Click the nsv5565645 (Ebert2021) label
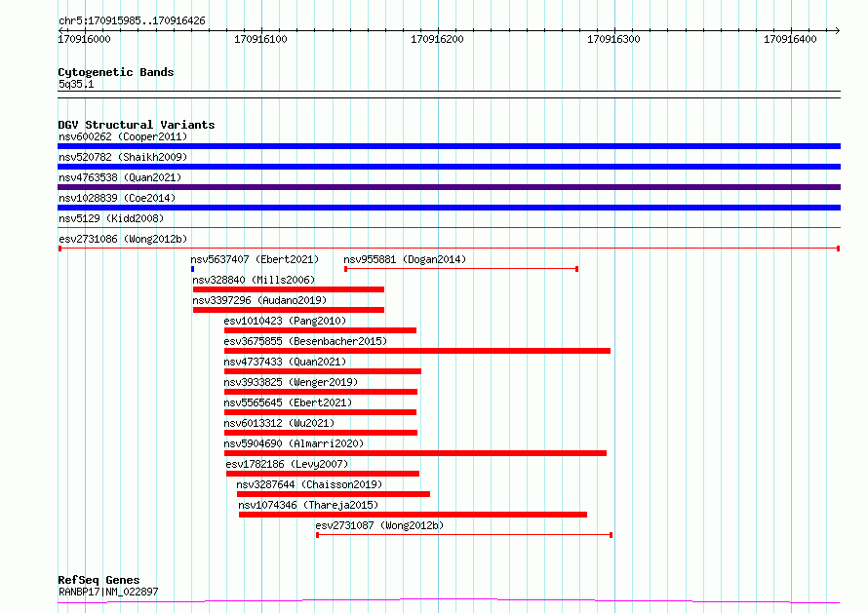The width and height of the screenshot is (868, 613). tap(288, 402)
